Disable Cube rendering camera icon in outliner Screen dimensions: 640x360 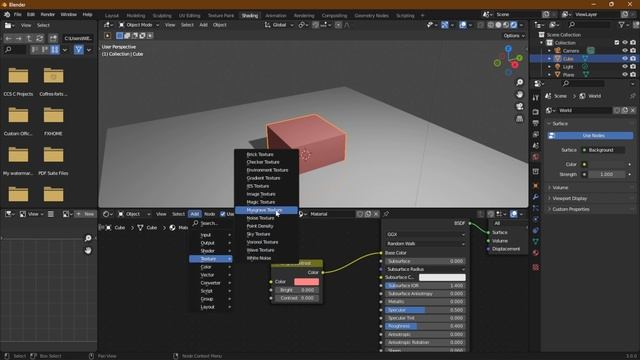tap(633, 59)
